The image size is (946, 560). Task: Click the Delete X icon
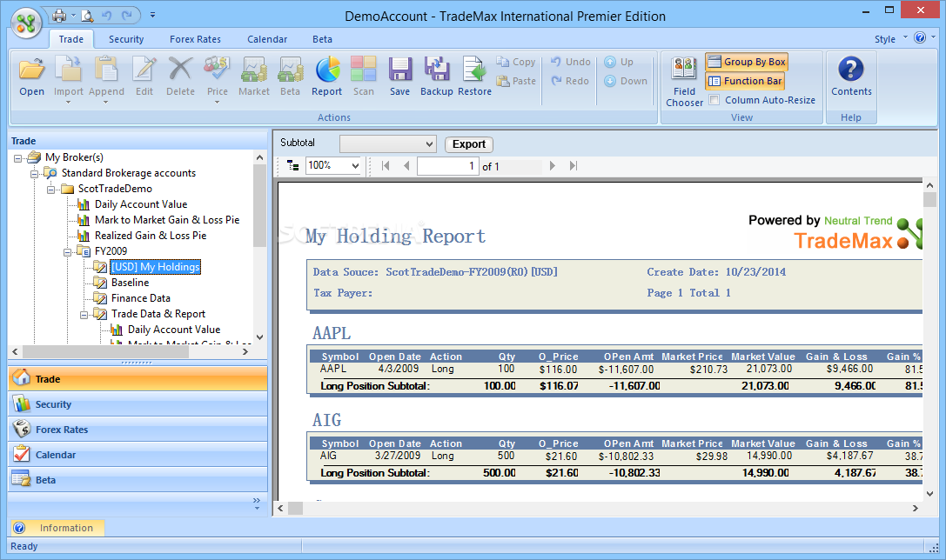[180, 70]
